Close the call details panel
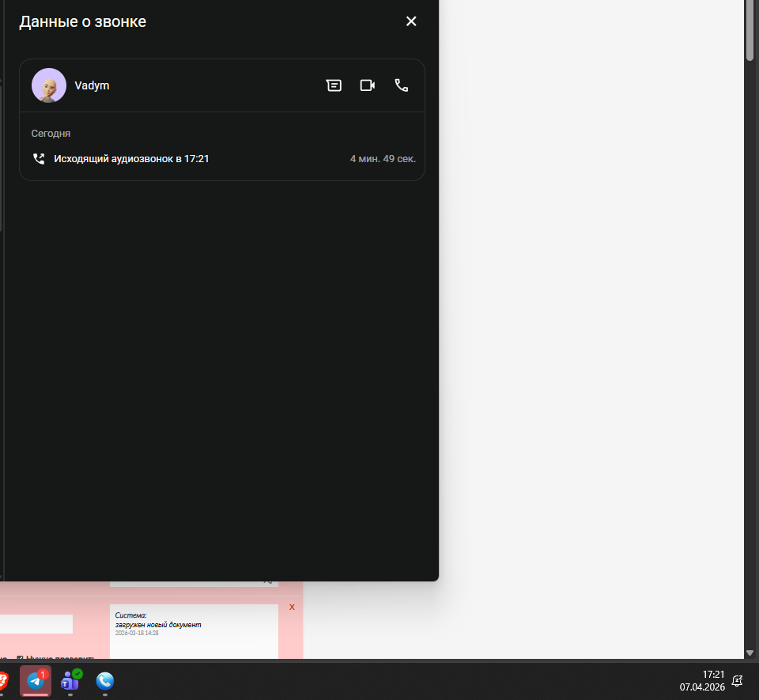The width and height of the screenshot is (759, 700). pos(411,21)
